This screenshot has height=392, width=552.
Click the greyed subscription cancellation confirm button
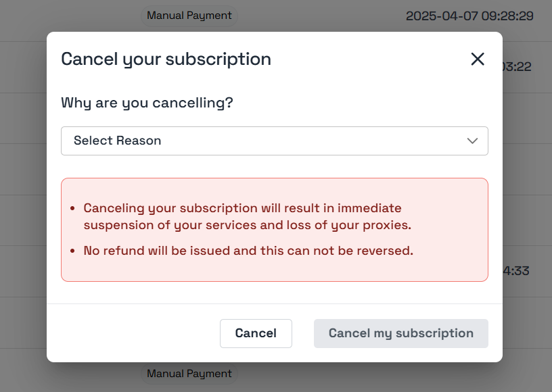[400, 333]
